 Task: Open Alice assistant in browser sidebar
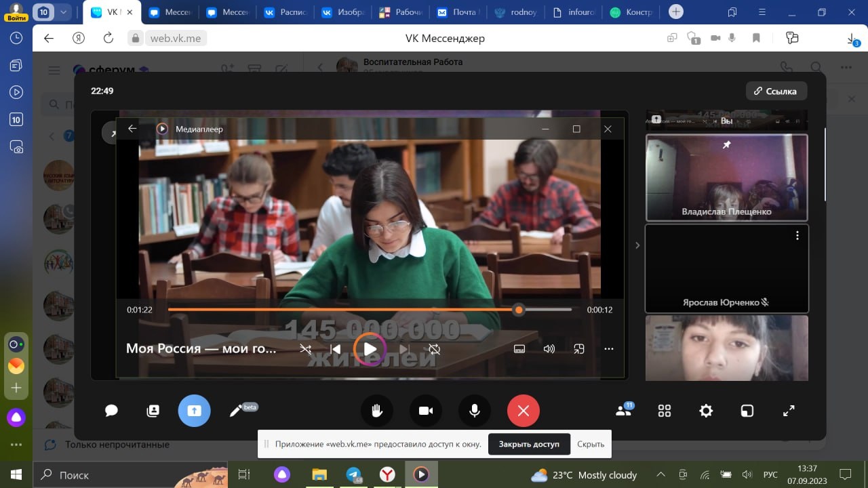tap(16, 418)
